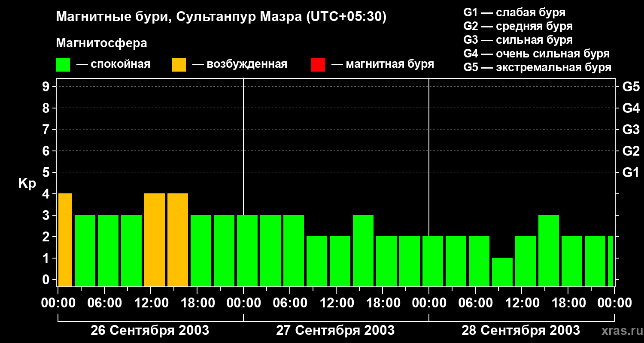Click the G1 label on the right axis
The height and width of the screenshot is (343, 644).
(x=631, y=172)
